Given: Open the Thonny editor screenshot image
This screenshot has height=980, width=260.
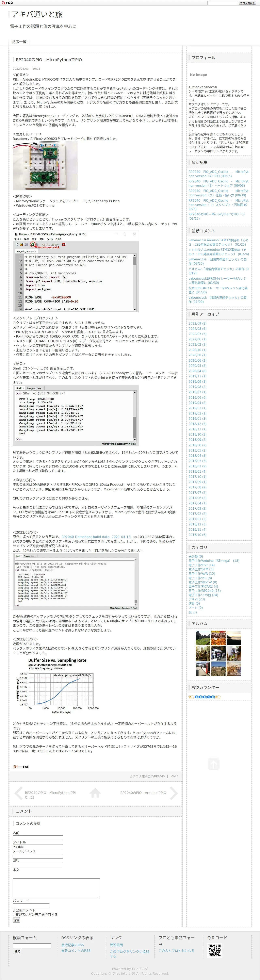Looking at the screenshot, I should pyautogui.click(x=76, y=271).
